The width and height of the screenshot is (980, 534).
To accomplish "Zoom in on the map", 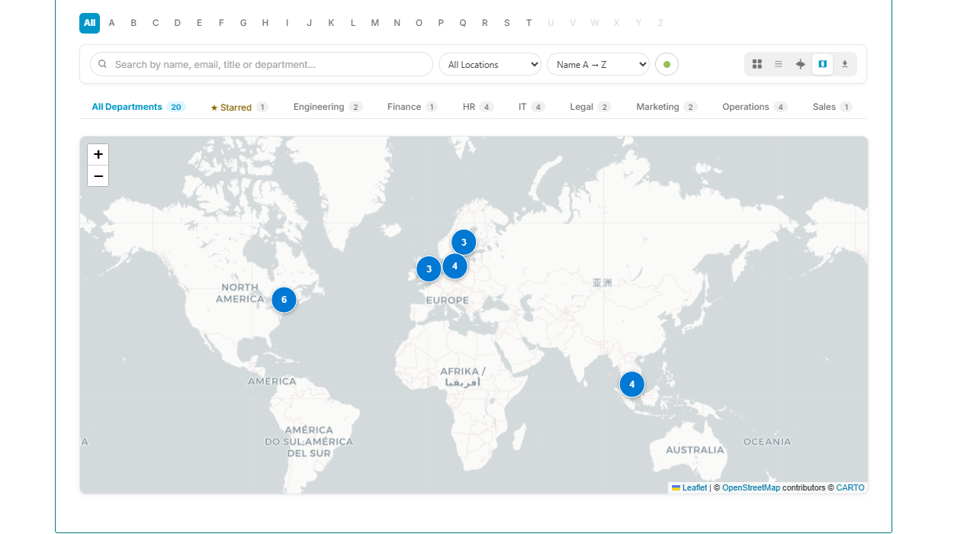I will [98, 155].
